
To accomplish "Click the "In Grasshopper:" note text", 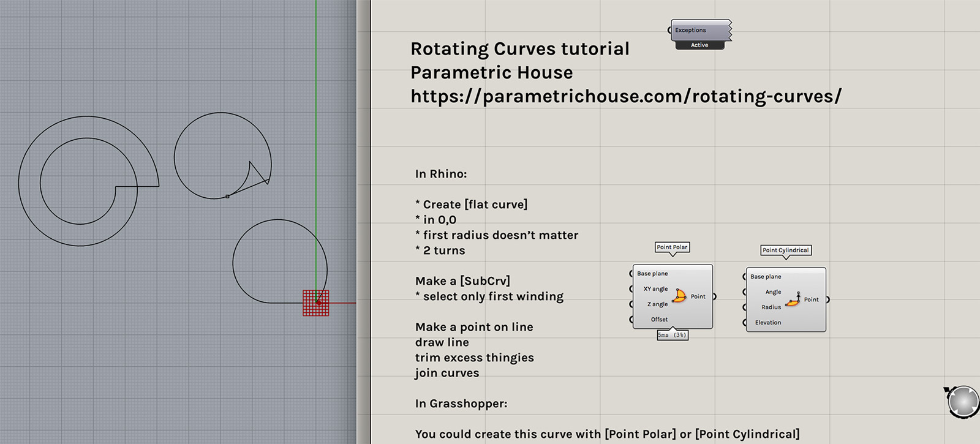I will pyautogui.click(x=461, y=404).
